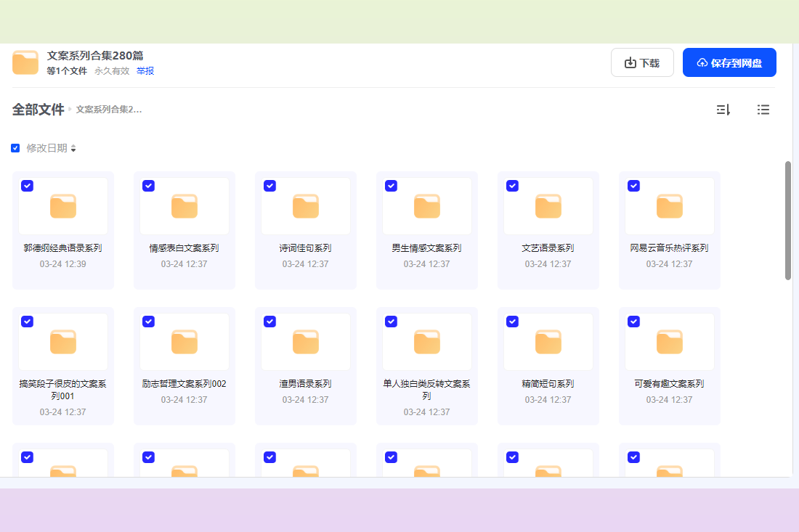This screenshot has width=799, height=532.
Task: Open the 诗词佳句系列 folder icon
Action: 306,206
